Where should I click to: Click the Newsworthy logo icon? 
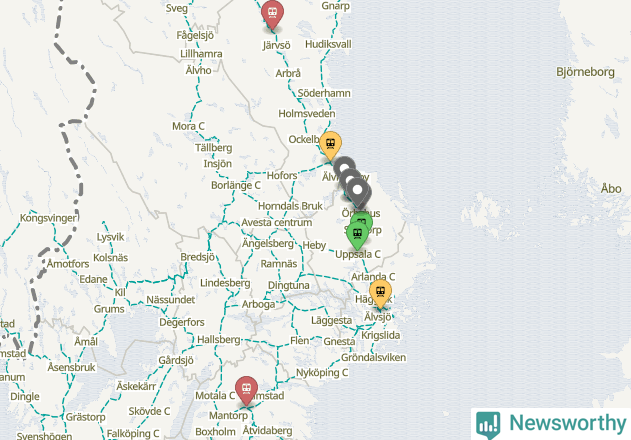488,425
